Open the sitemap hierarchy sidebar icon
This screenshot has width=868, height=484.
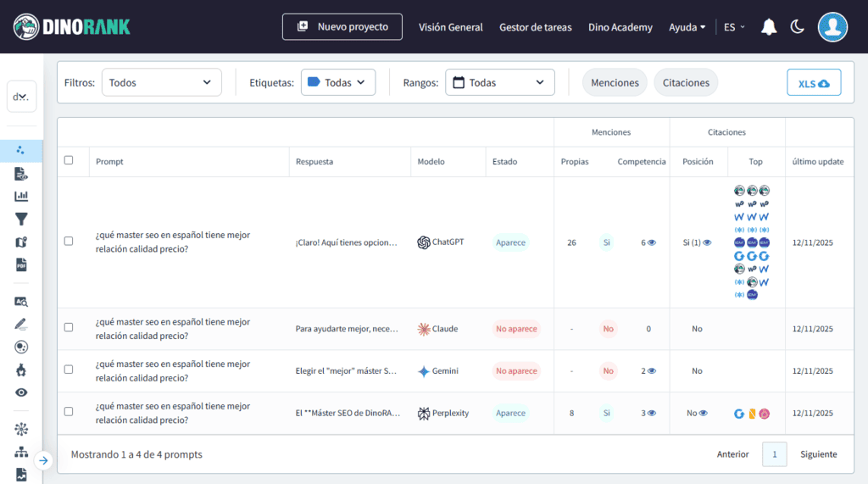click(x=21, y=452)
